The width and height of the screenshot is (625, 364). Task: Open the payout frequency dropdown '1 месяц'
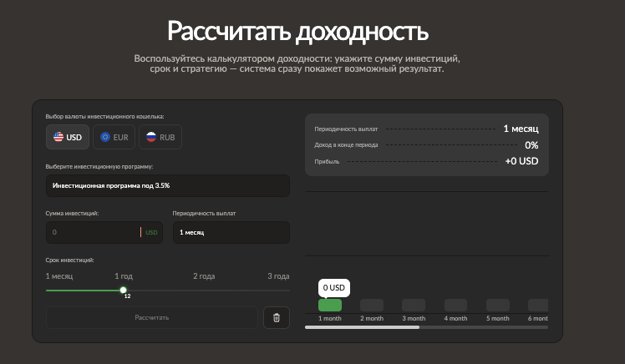click(x=231, y=232)
